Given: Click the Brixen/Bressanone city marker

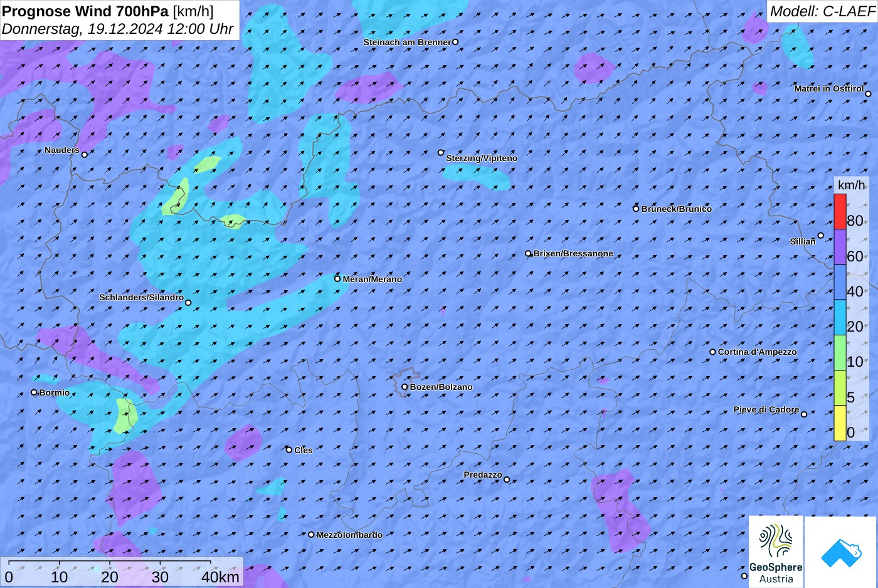Looking at the screenshot, I should 528,254.
